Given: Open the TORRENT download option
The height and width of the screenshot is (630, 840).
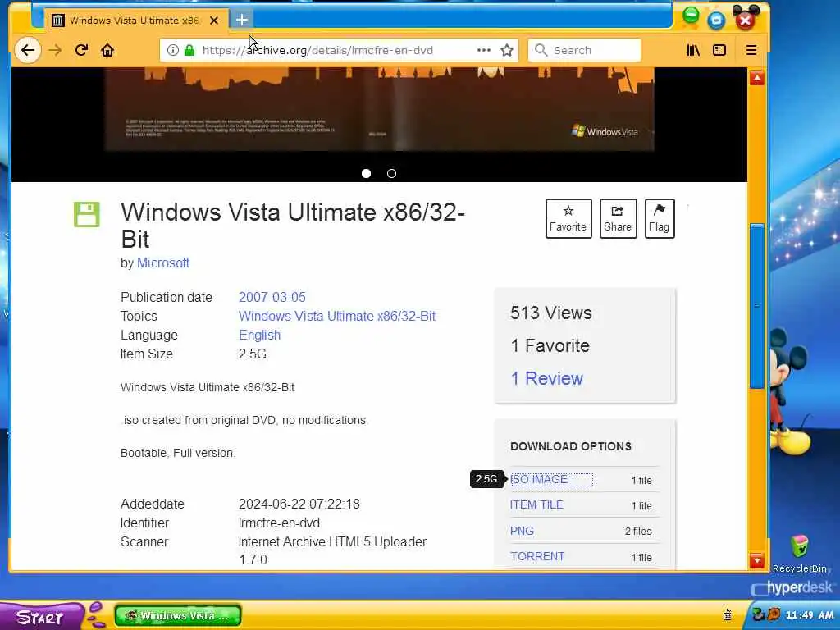Looking at the screenshot, I should click(536, 557).
